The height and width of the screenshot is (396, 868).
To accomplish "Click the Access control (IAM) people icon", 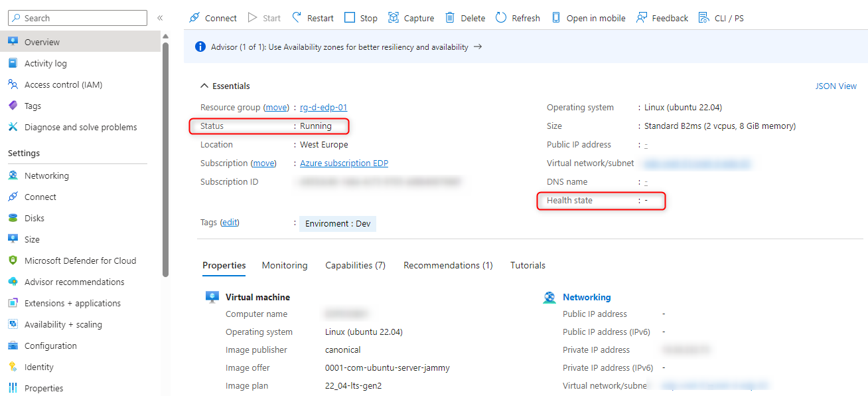I will pyautogui.click(x=13, y=84).
